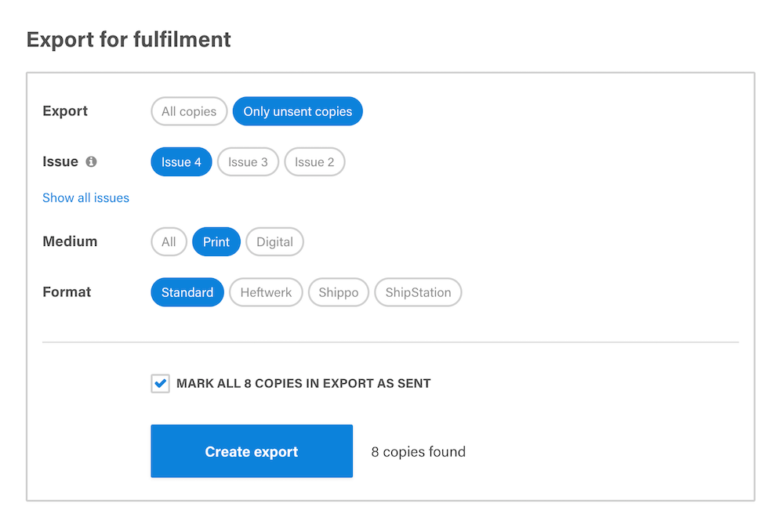Click the Format row label

click(67, 291)
